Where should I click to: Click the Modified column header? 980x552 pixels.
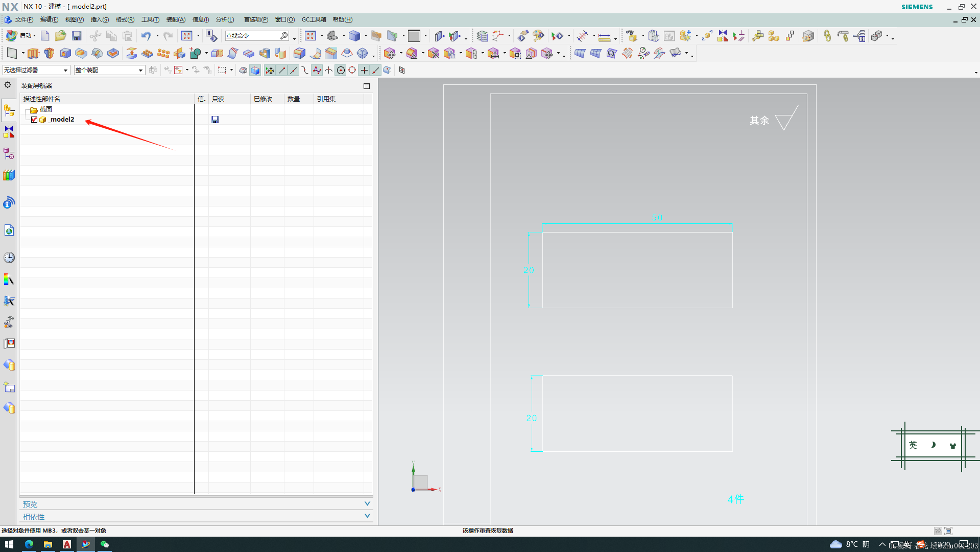point(268,99)
